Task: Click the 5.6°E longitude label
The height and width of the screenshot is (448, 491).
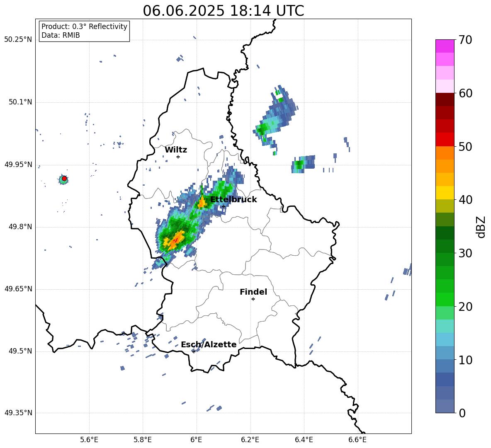Action: pos(89,440)
